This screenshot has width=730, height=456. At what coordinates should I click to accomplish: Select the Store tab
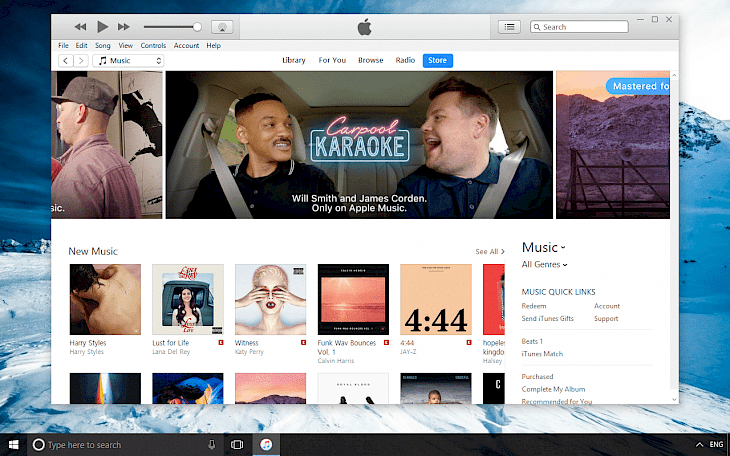pos(438,61)
